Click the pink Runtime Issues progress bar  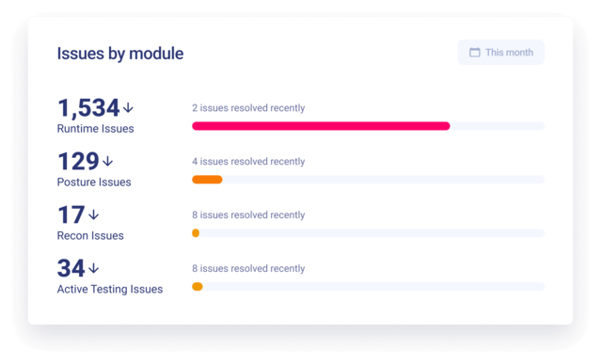point(321,126)
